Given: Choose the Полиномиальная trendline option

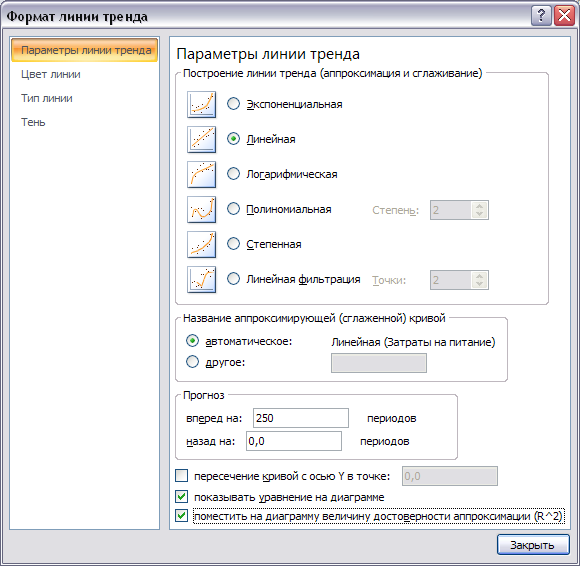Looking at the screenshot, I should pos(233,209).
